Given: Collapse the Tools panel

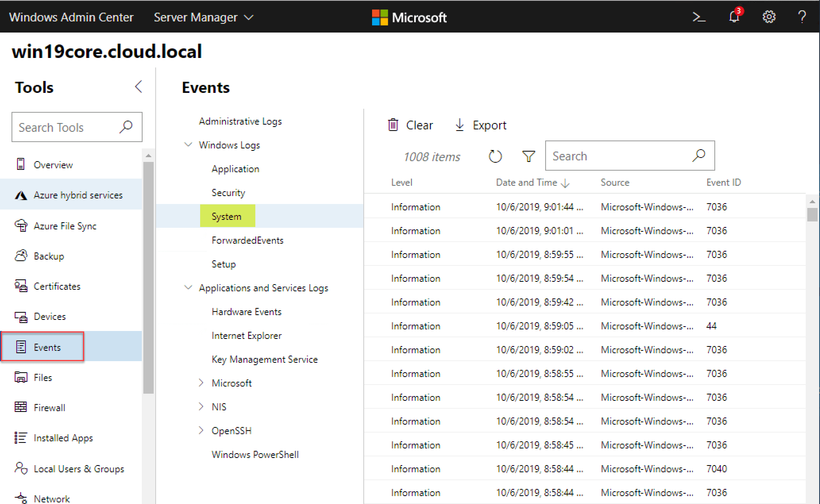Looking at the screenshot, I should pos(139,87).
